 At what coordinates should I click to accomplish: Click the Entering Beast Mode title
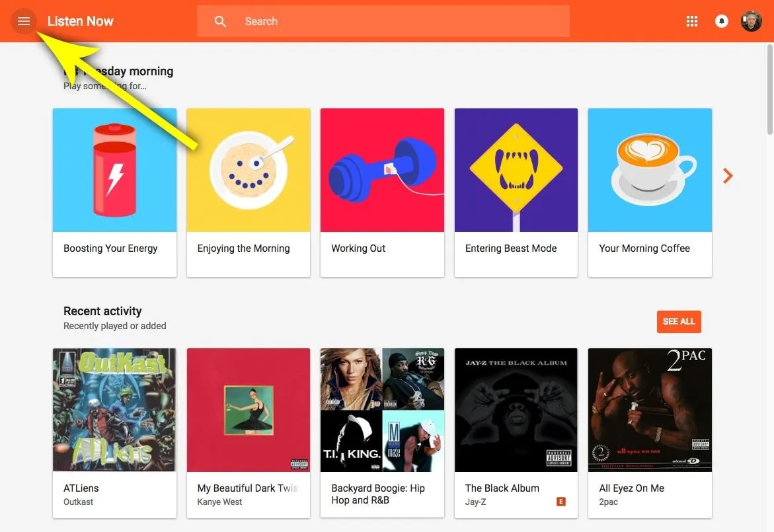511,248
